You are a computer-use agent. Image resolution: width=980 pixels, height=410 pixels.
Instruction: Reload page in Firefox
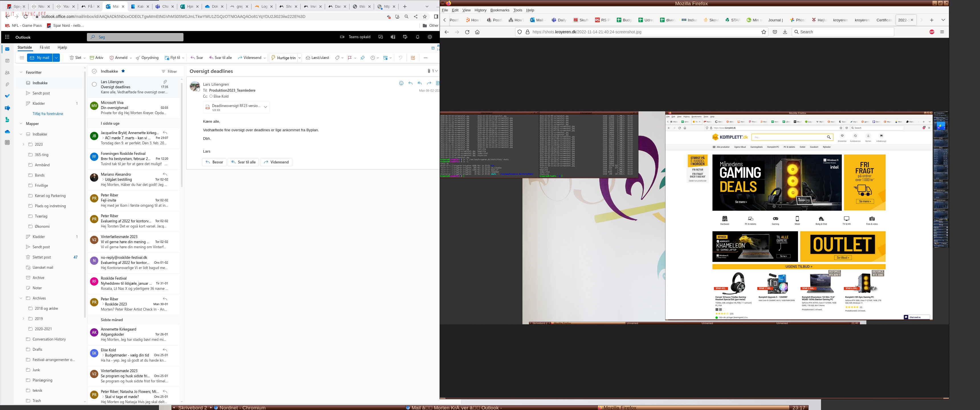click(467, 32)
